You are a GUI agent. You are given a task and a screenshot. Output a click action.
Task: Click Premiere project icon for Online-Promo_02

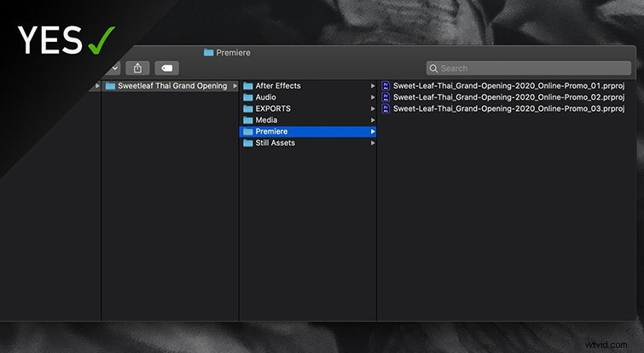(x=386, y=97)
